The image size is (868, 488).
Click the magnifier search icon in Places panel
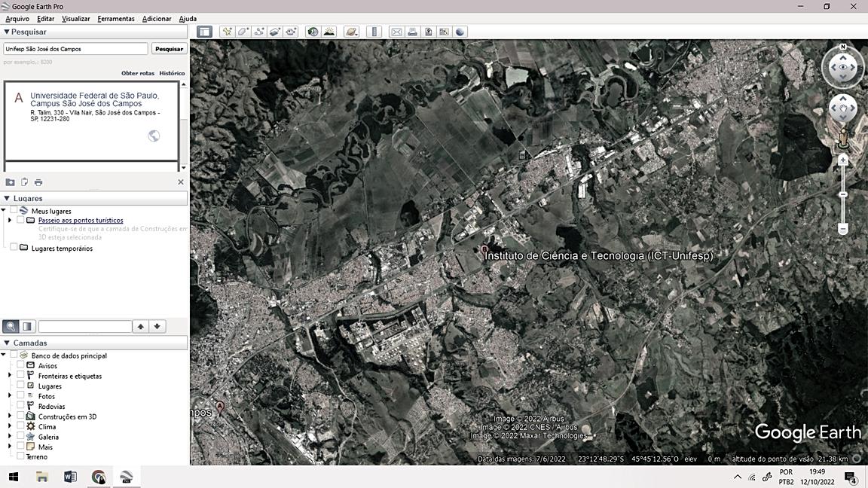point(11,326)
